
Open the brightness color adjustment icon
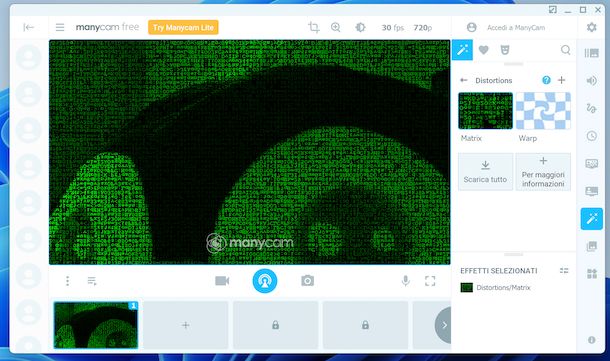coord(360,27)
